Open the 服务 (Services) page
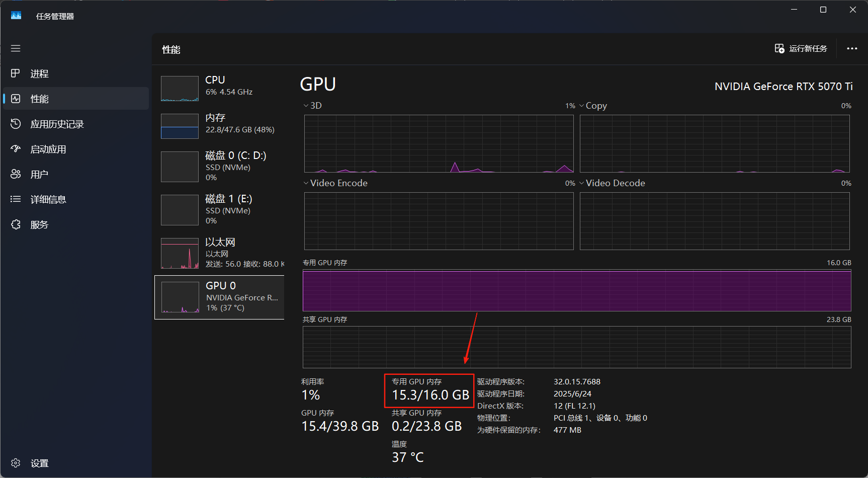Screen dimensions: 868x478 (x=39, y=224)
